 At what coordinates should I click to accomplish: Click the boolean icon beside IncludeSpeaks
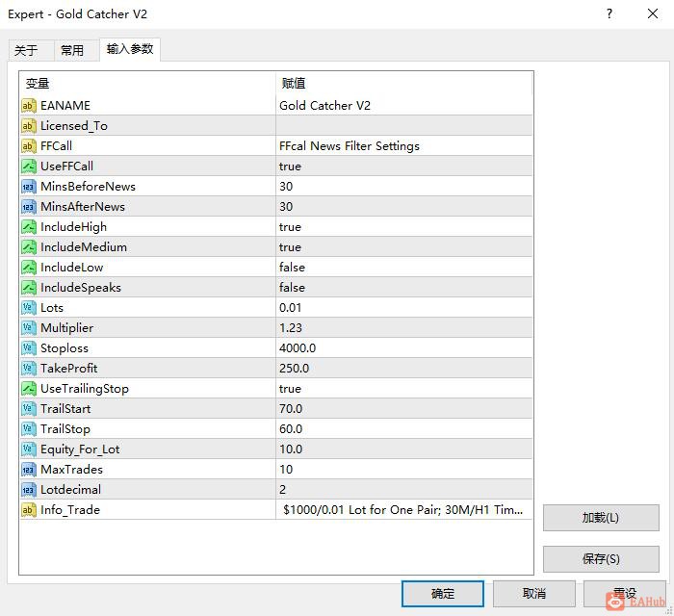pos(28,288)
